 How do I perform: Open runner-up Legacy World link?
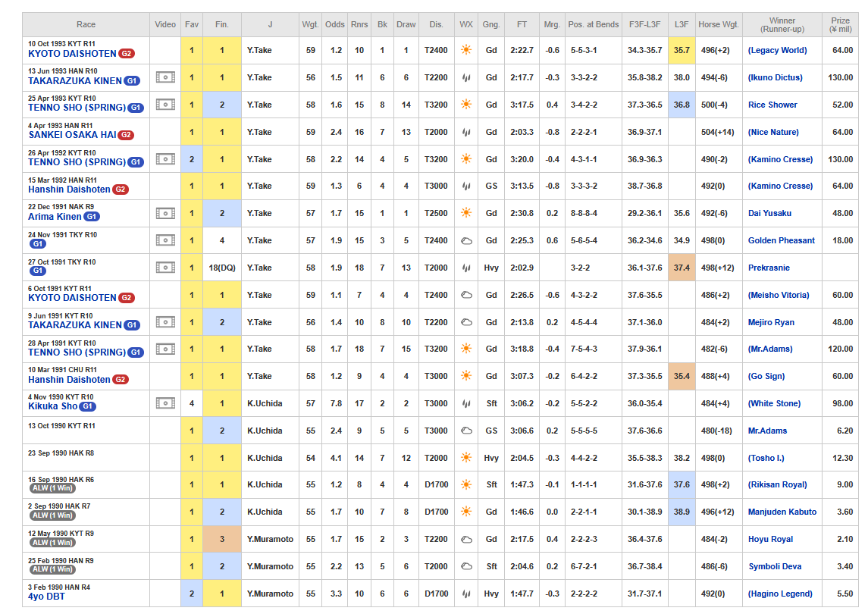click(777, 50)
